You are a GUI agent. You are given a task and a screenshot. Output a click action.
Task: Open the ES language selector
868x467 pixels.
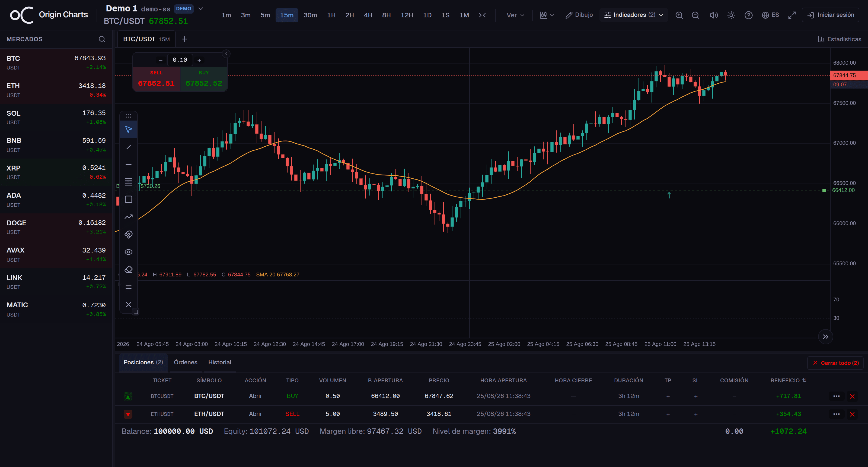(770, 15)
